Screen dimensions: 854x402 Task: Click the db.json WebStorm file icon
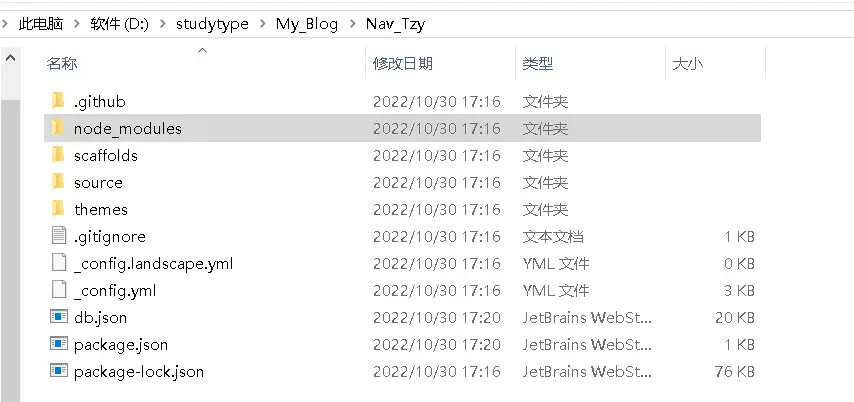click(57, 317)
